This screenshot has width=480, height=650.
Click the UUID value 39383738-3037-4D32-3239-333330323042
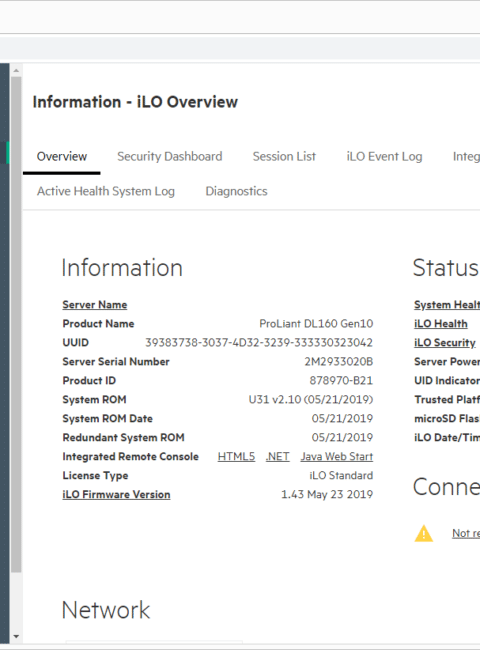[x=259, y=343]
